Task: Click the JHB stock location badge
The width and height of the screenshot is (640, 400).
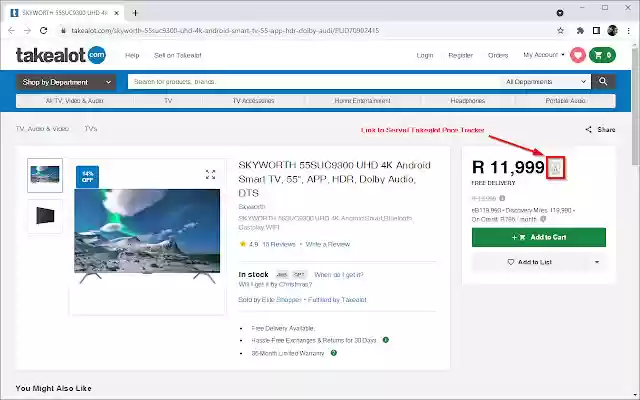Action: (x=282, y=275)
